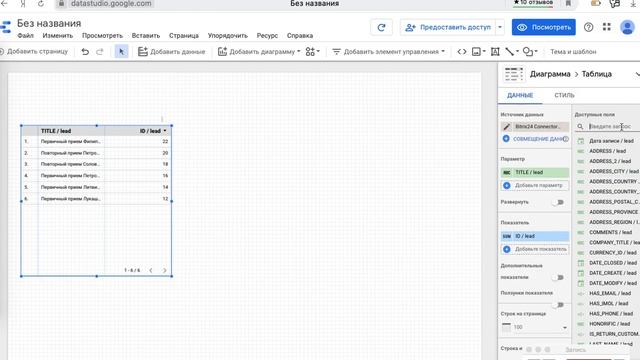
Task: Select the ID / lead metric chip
Action: pyautogui.click(x=535, y=236)
